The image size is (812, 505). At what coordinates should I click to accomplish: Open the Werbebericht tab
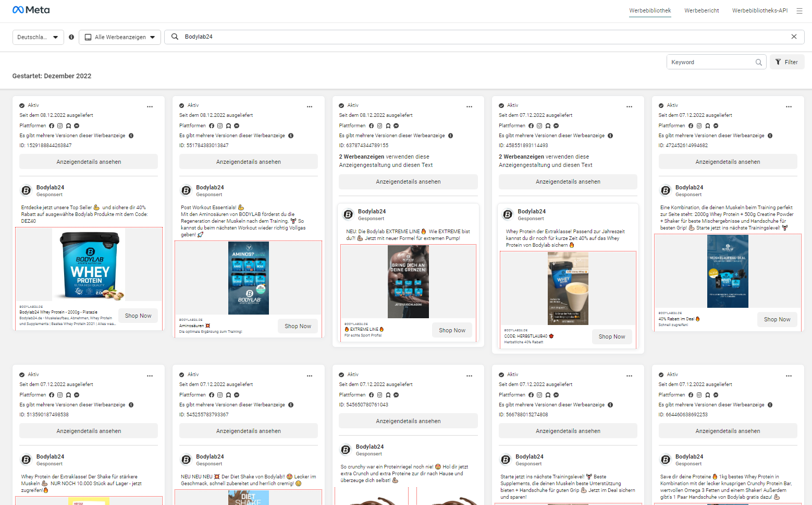[x=702, y=10]
